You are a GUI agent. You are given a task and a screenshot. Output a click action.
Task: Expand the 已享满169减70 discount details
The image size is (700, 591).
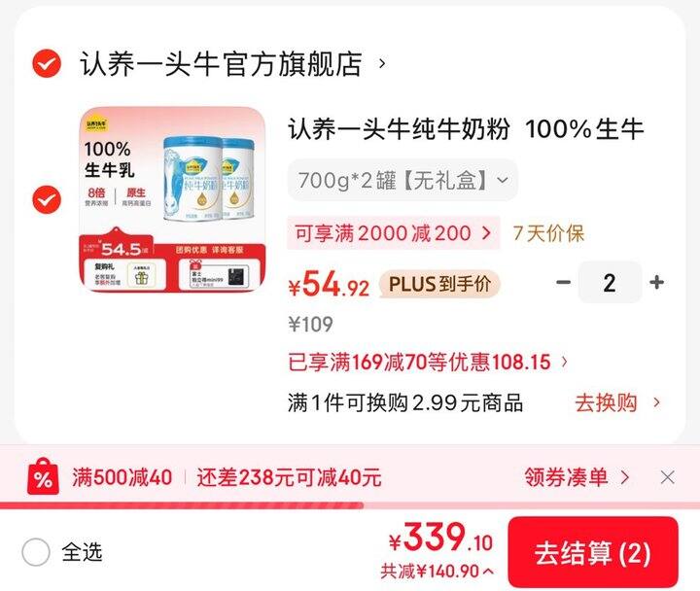(x=428, y=362)
